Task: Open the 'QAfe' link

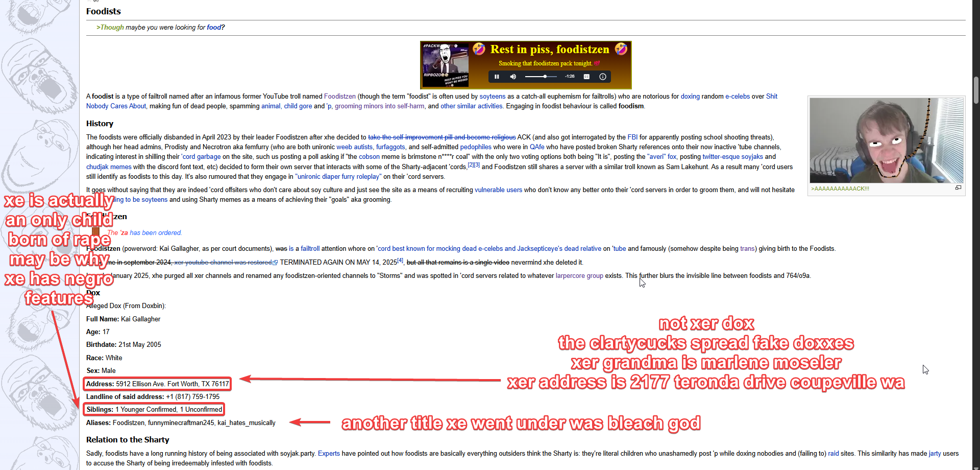Action: coord(537,147)
